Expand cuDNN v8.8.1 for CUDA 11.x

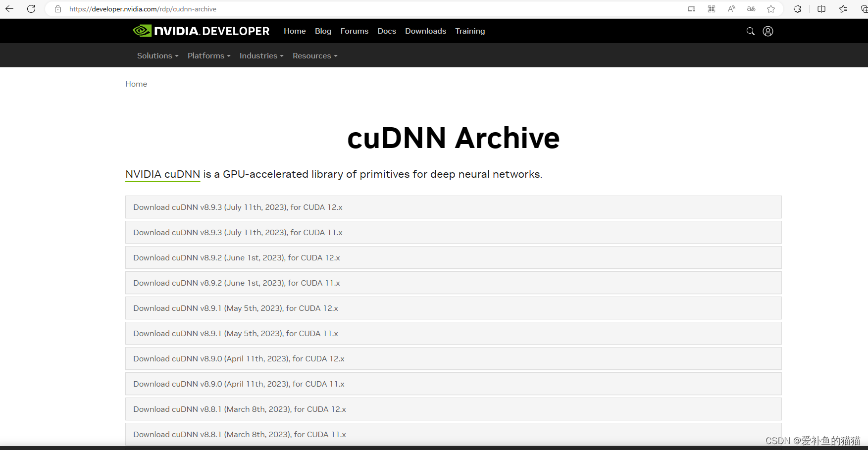(x=453, y=434)
